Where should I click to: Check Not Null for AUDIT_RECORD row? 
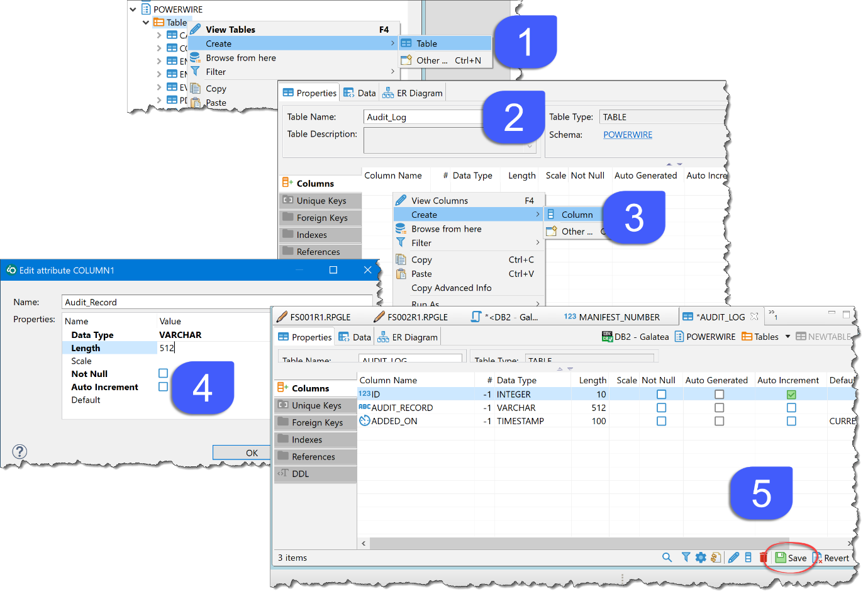661,408
